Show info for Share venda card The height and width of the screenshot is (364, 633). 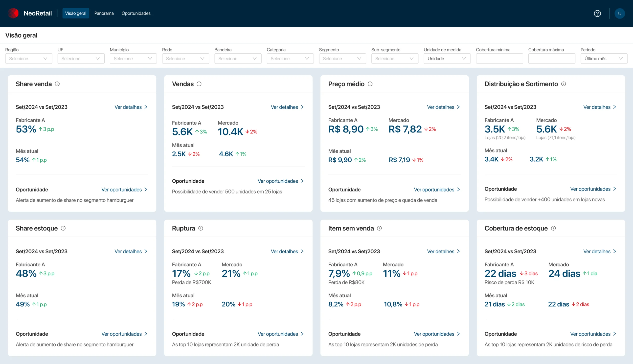pyautogui.click(x=57, y=84)
